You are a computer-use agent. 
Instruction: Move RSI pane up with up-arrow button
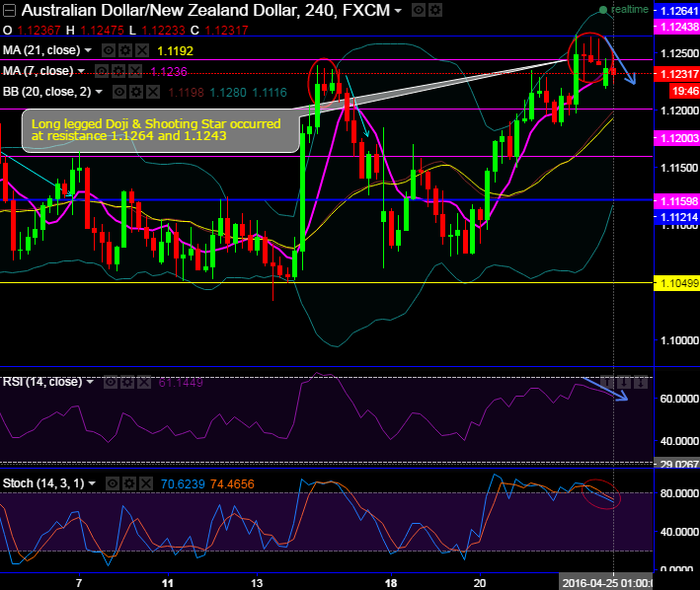click(x=607, y=382)
